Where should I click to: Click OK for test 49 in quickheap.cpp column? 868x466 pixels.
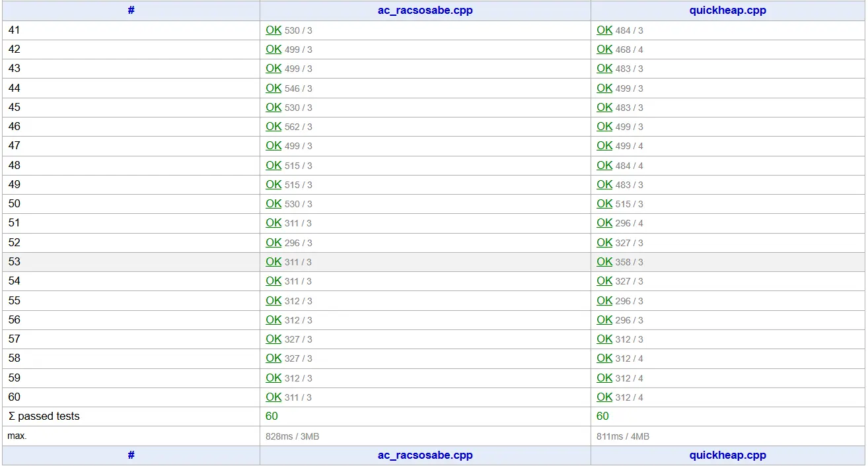pos(604,184)
